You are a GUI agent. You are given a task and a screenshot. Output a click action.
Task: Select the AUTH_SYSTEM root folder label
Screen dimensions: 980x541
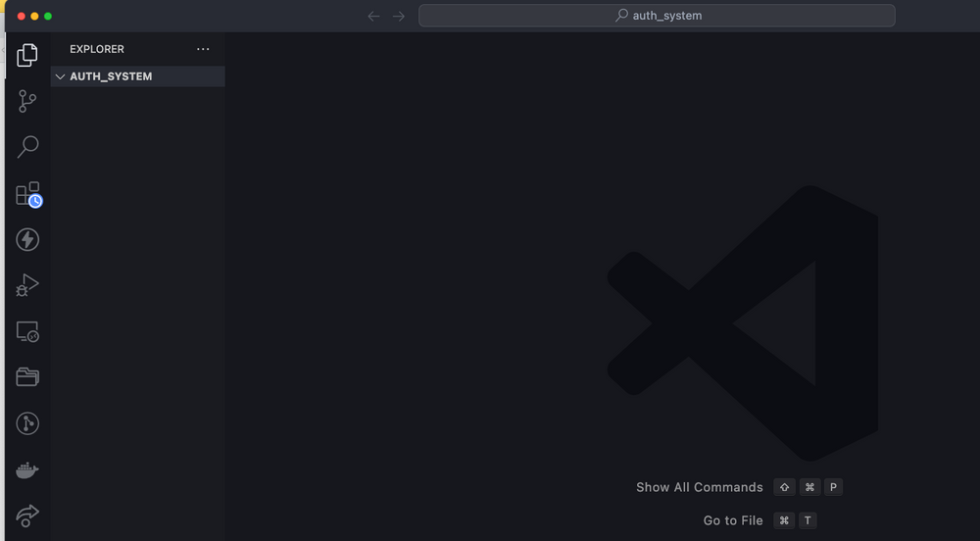[x=111, y=76]
